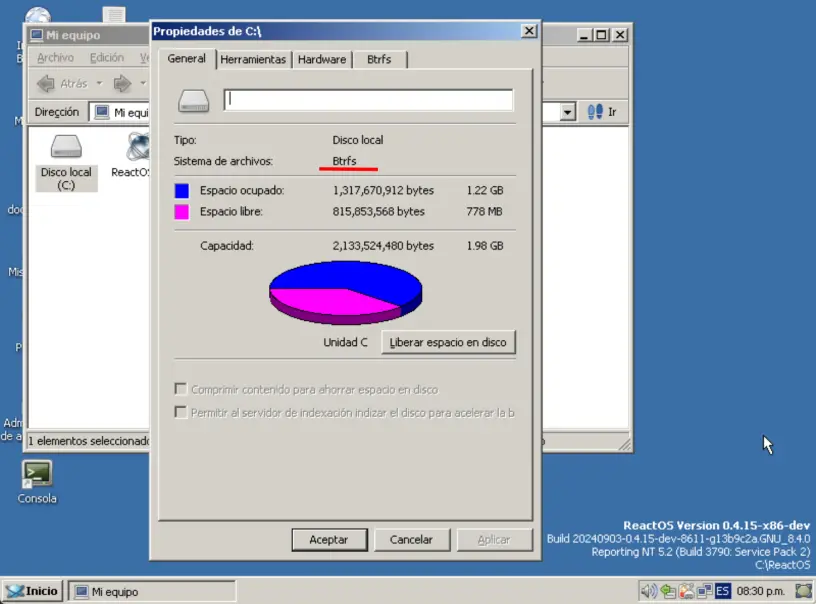Click Liberar espacio en disco button

pyautogui.click(x=448, y=342)
